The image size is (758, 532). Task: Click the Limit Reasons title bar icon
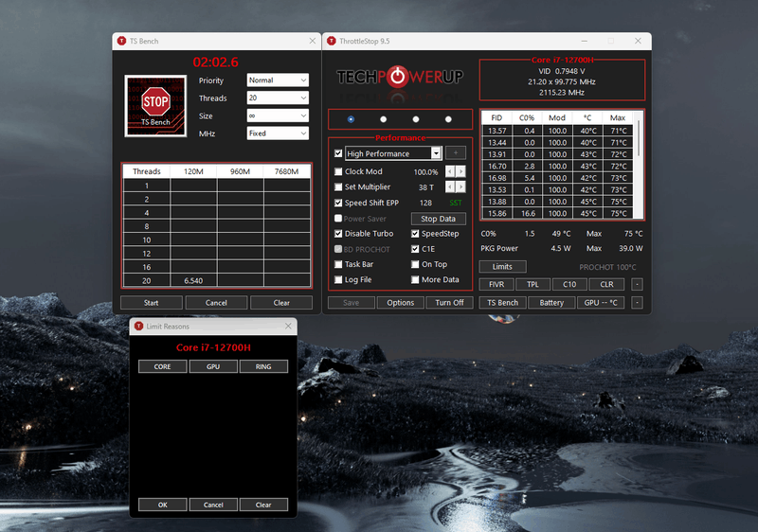pyautogui.click(x=138, y=327)
